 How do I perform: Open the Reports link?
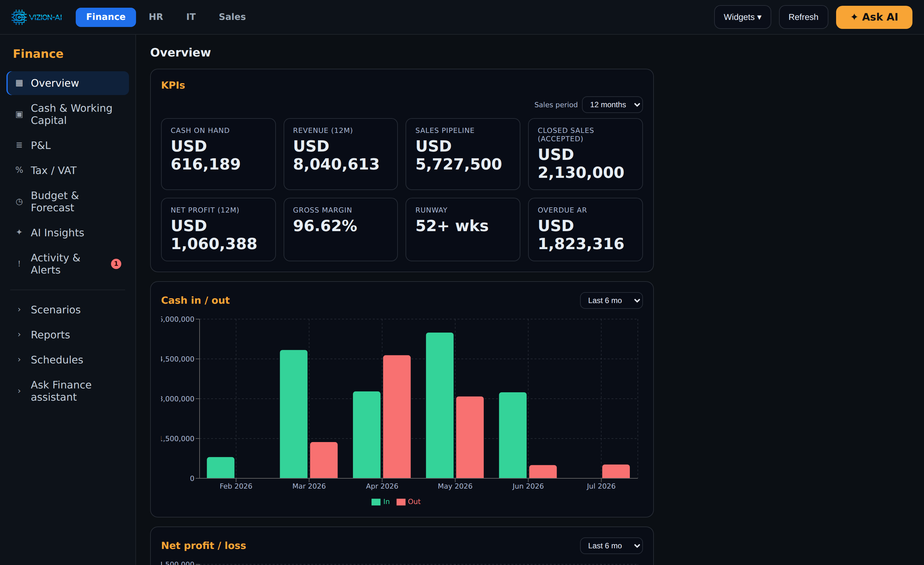click(68, 335)
